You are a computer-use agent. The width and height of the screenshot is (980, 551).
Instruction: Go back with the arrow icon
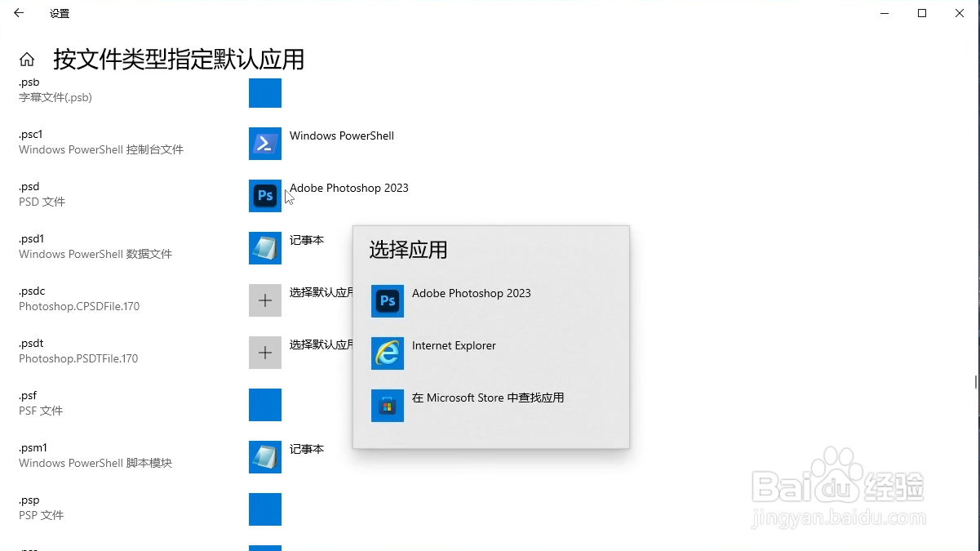(x=19, y=13)
